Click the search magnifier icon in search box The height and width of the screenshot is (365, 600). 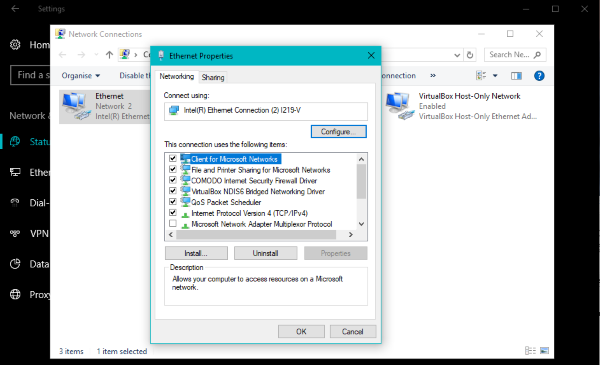pos(537,55)
